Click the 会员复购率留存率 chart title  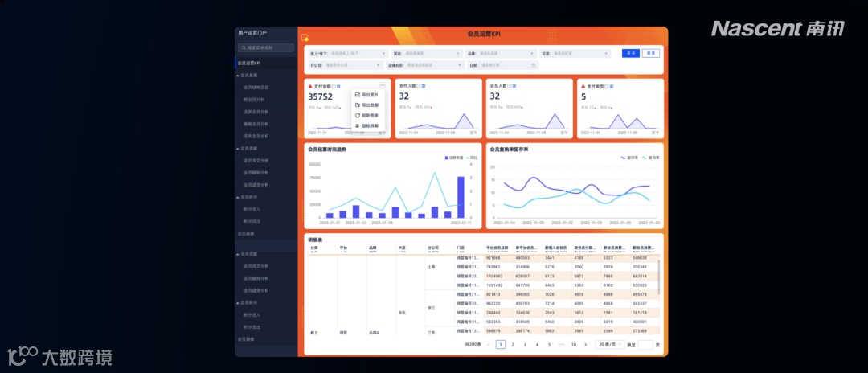click(509, 150)
